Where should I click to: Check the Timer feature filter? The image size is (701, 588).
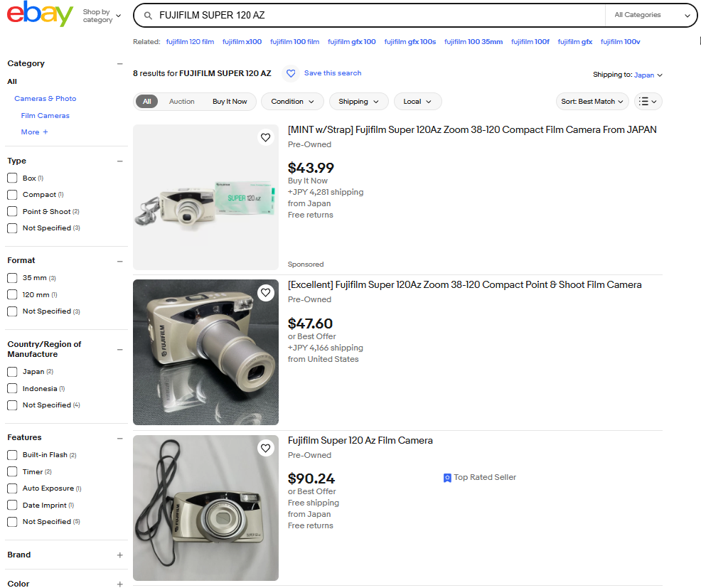pos(13,471)
